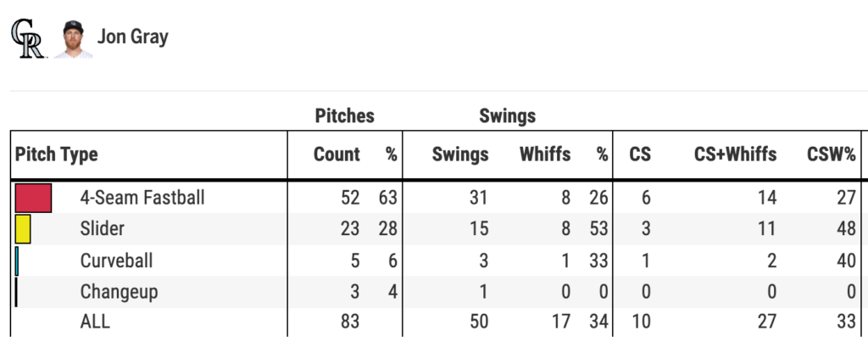Open the Jon Gray player name link
Screen dimensions: 868x359
(x=133, y=37)
